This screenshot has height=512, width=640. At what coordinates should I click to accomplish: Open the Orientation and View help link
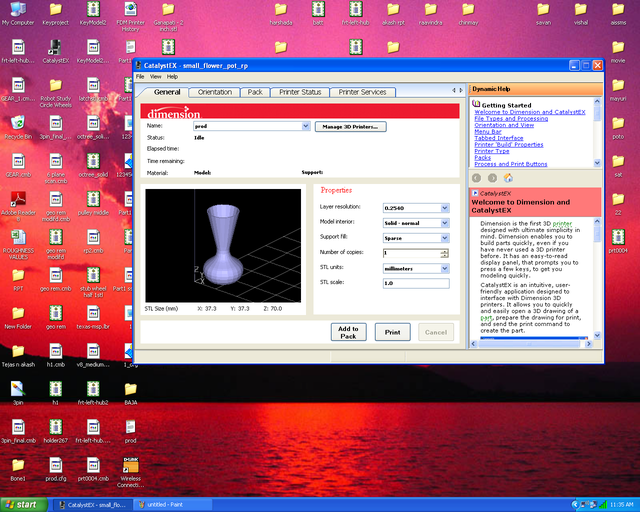point(504,125)
